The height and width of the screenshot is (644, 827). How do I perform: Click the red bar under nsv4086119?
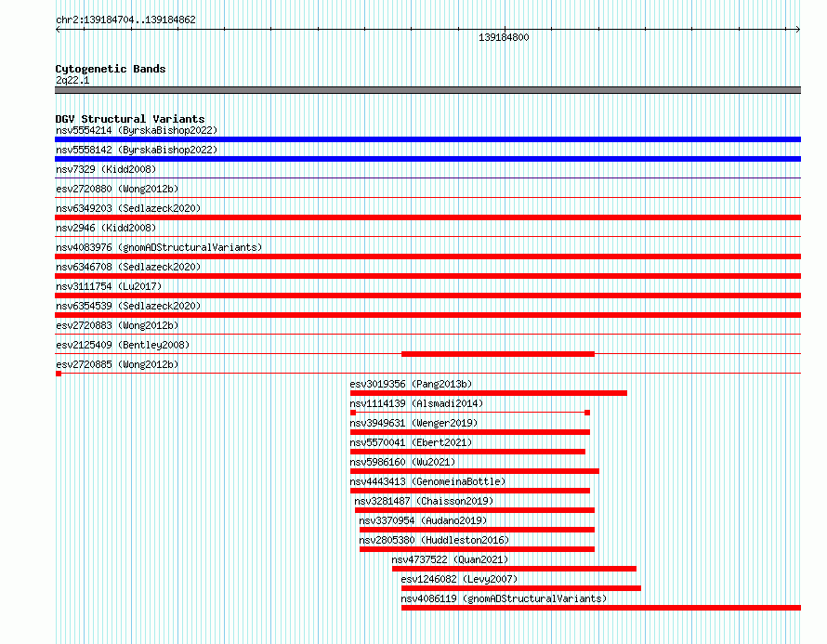click(601, 608)
